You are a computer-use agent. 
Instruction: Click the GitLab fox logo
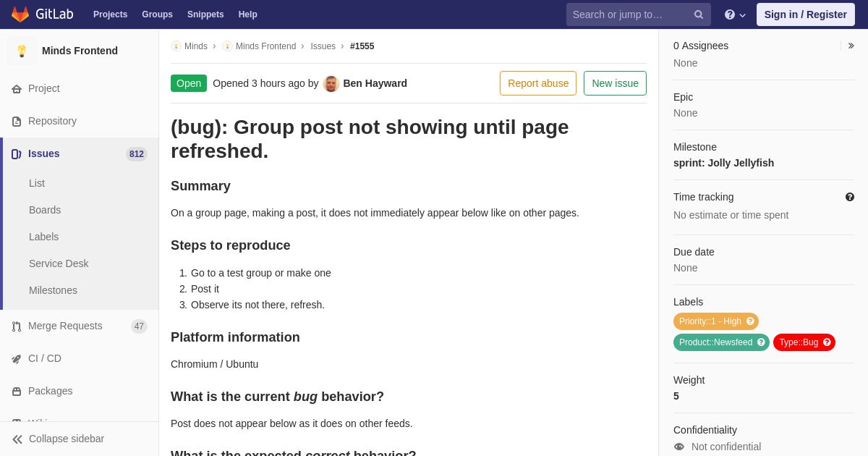20,14
